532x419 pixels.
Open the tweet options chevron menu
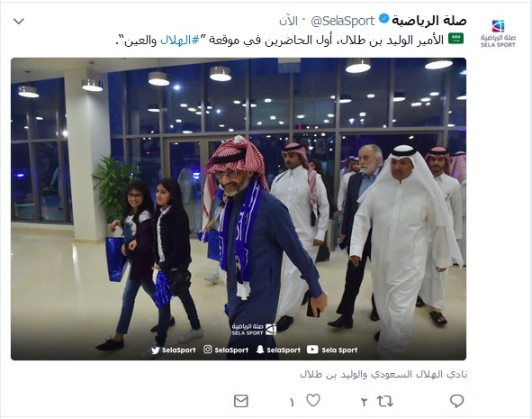18,22
